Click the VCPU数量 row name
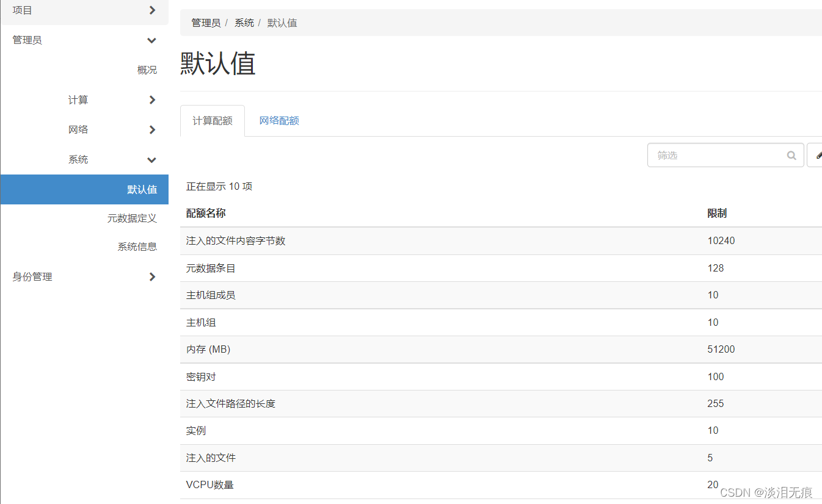Viewport: 822px width, 504px height. pos(210,485)
